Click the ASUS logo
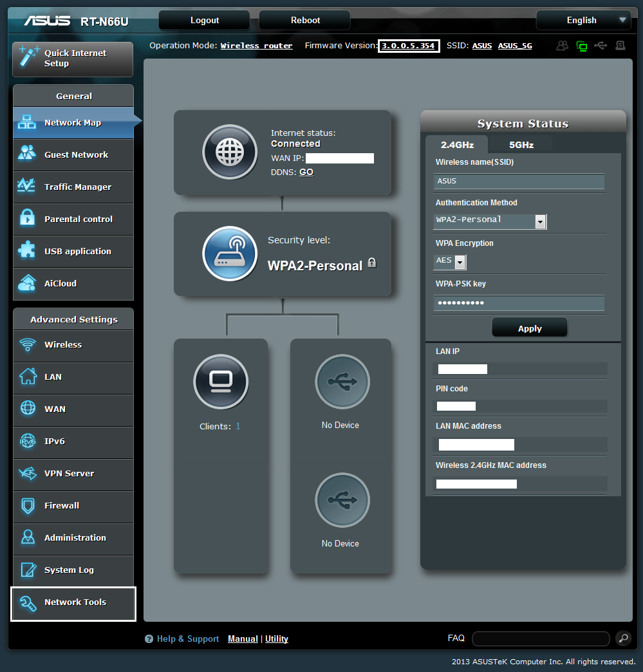 click(47, 21)
